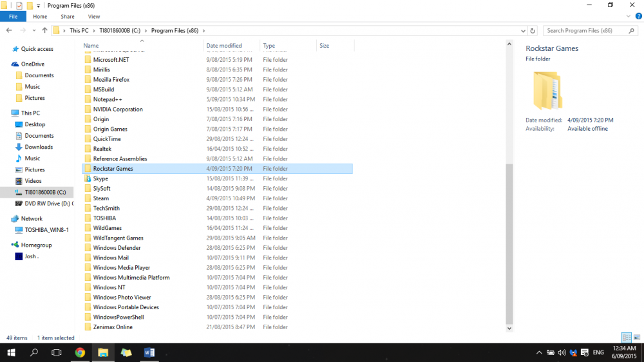644x362 pixels.
Task: Click the file list scroll down arrow
Action: click(x=509, y=328)
